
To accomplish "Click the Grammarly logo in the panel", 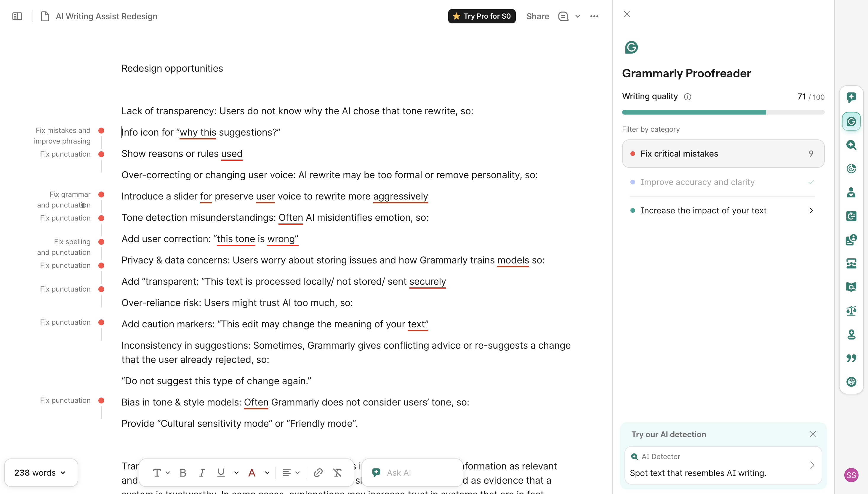I will 631,47.
